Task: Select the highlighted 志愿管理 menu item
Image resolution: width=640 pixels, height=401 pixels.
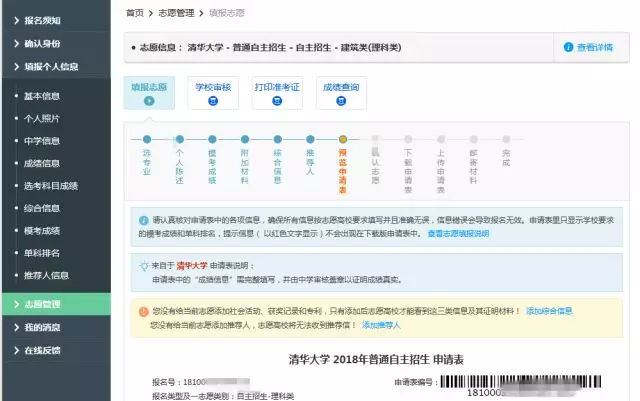Action: [x=56, y=304]
